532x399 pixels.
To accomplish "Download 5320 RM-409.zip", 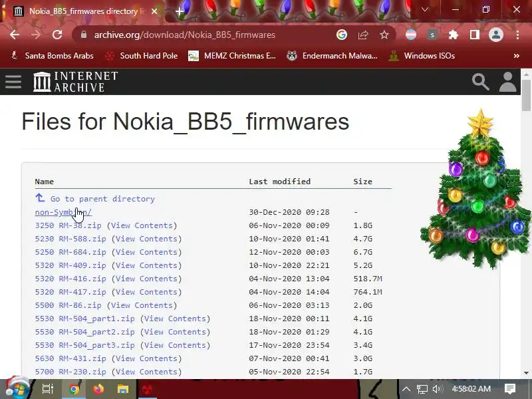I will click(70, 265).
